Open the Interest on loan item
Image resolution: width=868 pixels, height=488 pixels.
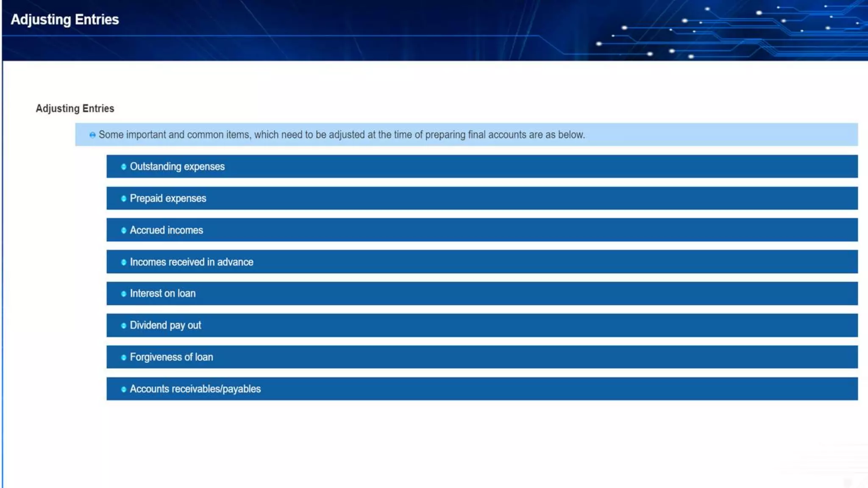click(x=481, y=294)
